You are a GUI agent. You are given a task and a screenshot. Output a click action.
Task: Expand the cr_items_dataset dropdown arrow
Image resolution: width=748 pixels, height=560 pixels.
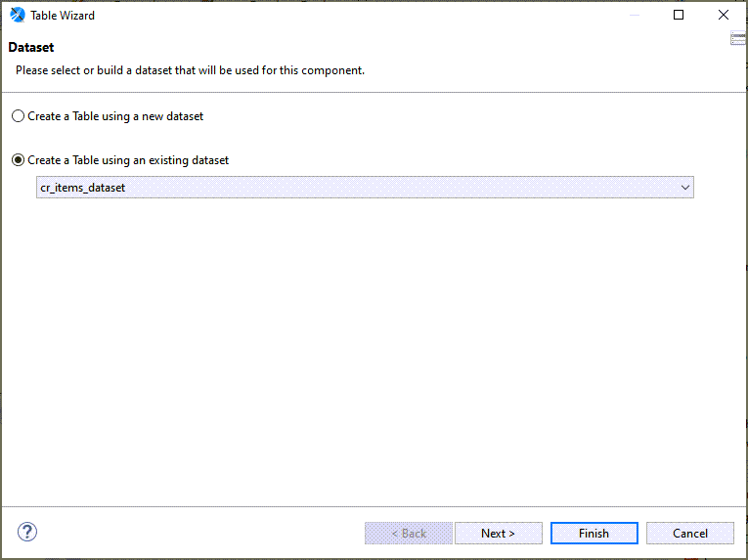click(685, 188)
